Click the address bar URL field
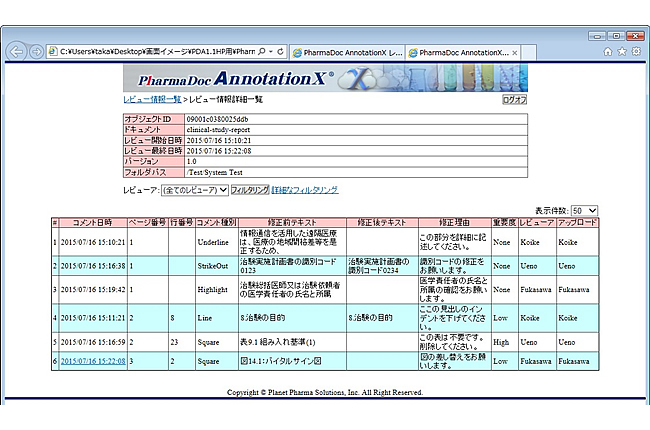 click(158, 51)
